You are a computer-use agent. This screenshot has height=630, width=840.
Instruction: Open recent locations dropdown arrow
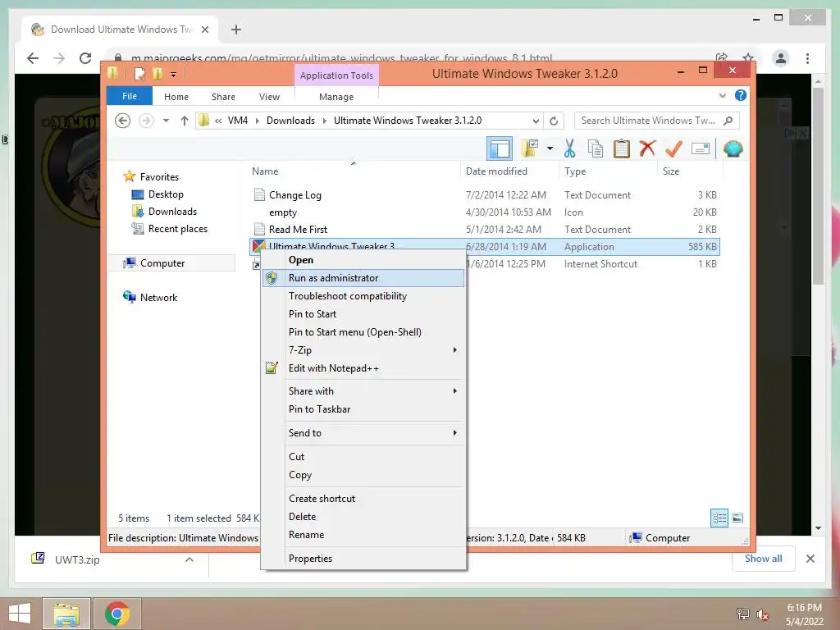click(166, 121)
